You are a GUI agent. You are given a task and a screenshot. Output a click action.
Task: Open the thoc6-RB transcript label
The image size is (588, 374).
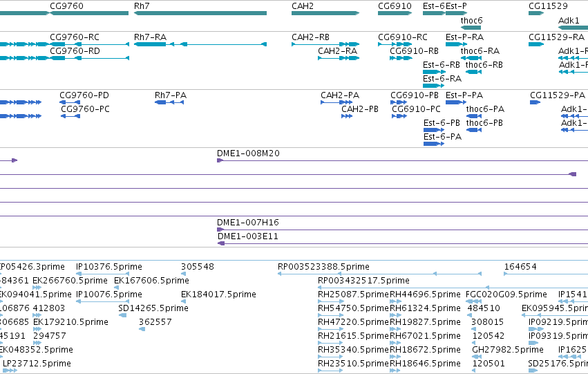click(484, 65)
